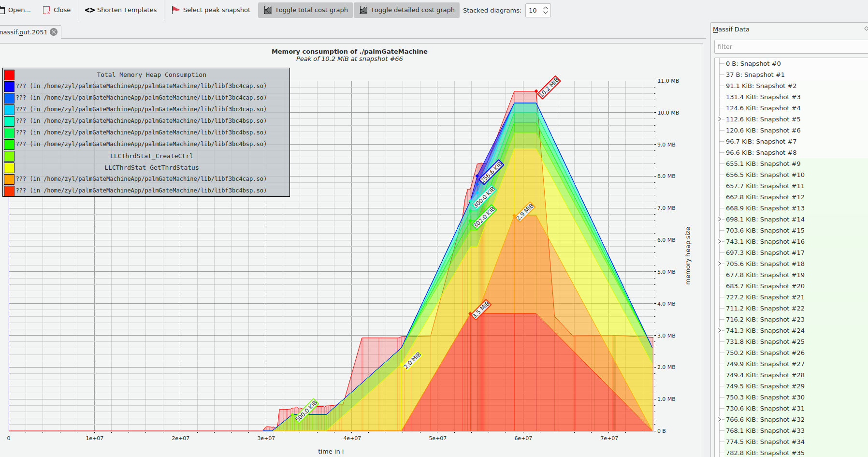Select 703.6 KiB: Snapshot #15
The image size is (868, 457).
point(765,231)
